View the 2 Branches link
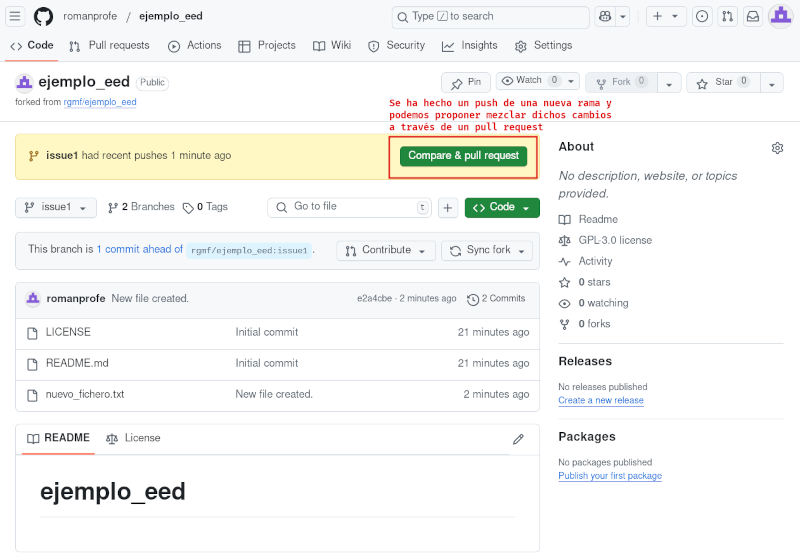The image size is (800, 558). click(x=141, y=207)
